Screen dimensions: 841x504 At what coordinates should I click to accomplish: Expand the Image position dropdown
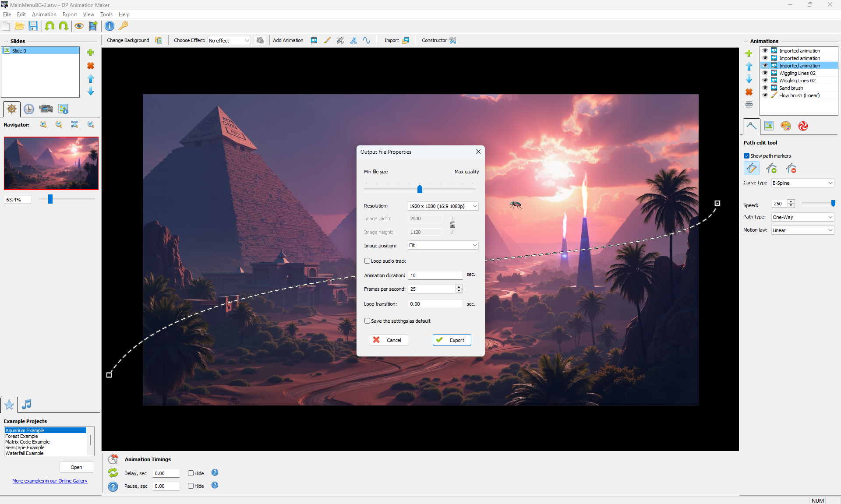coord(442,245)
